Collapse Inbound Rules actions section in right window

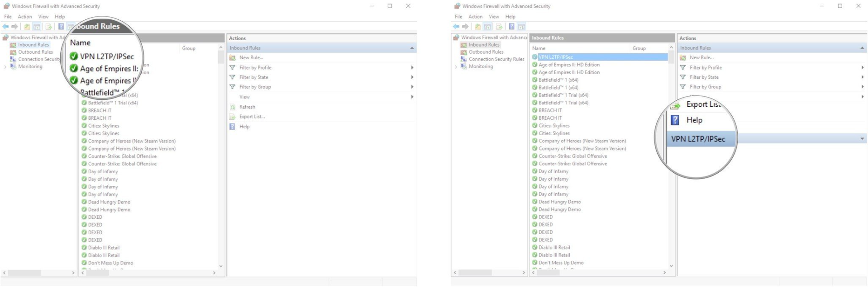tap(862, 48)
